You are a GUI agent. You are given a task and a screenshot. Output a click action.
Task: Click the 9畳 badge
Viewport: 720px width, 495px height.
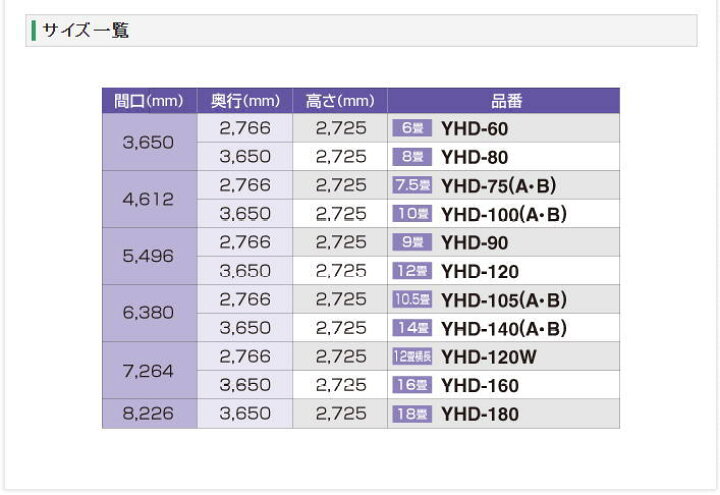412,242
